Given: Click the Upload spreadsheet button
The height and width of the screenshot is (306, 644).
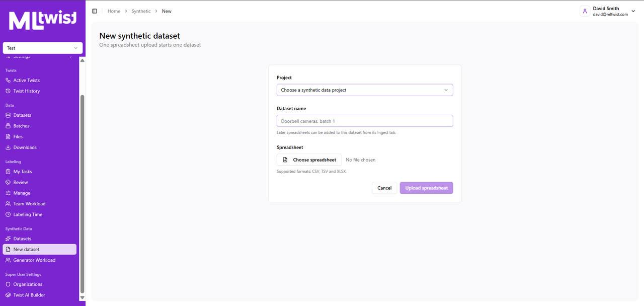Looking at the screenshot, I should pyautogui.click(x=426, y=188).
